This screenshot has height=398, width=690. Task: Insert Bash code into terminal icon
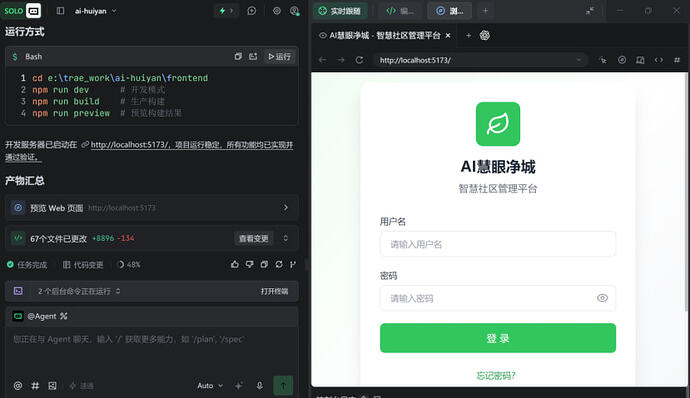(253, 56)
